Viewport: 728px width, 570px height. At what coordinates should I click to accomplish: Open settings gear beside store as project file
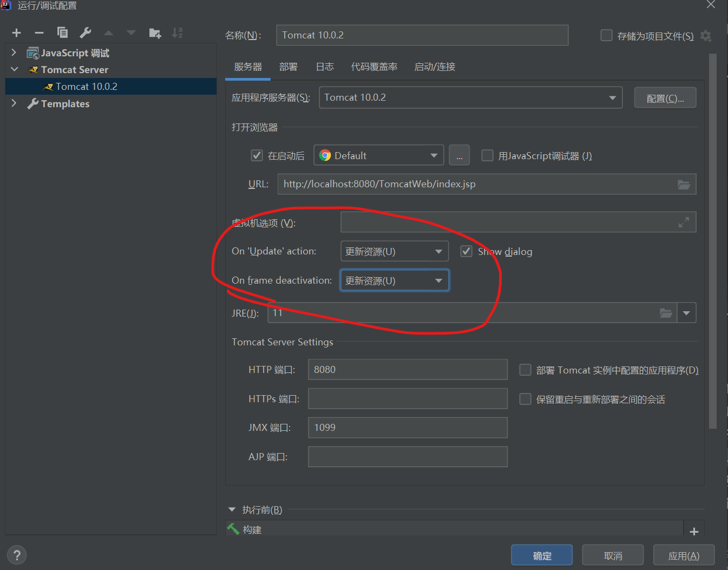(x=706, y=36)
